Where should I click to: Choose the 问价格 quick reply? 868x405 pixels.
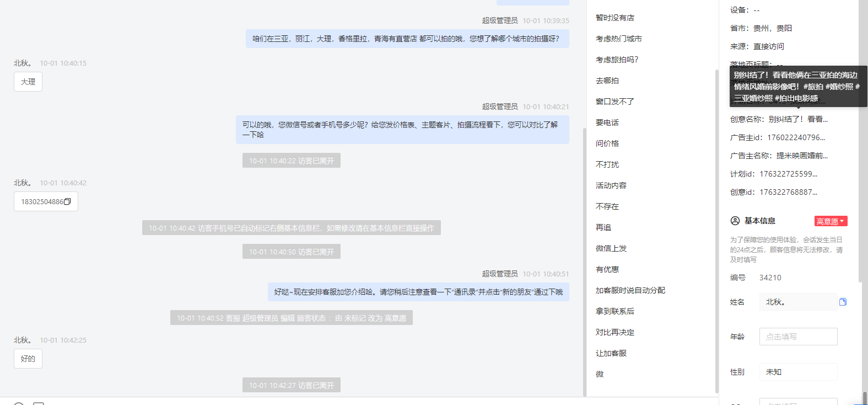click(607, 143)
